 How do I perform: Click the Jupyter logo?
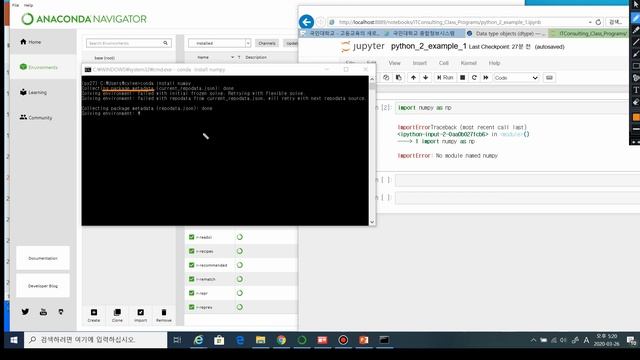pyautogui.click(x=362, y=47)
